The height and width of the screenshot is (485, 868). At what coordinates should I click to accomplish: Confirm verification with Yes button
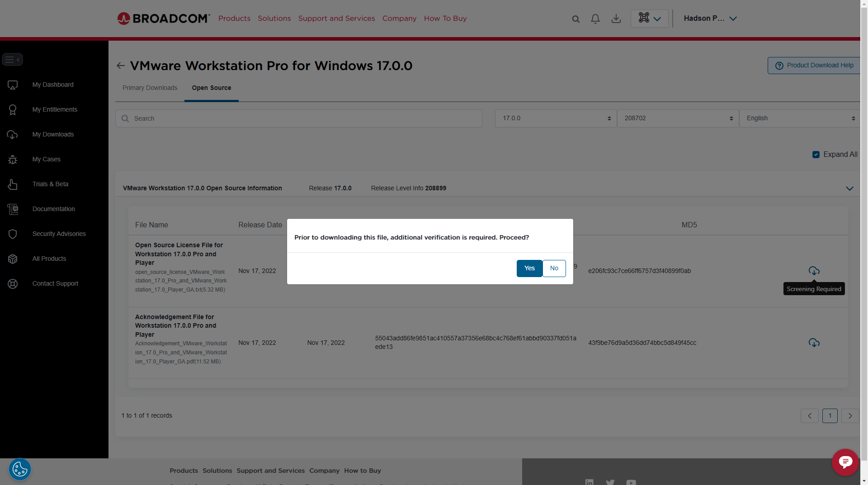[x=529, y=268]
